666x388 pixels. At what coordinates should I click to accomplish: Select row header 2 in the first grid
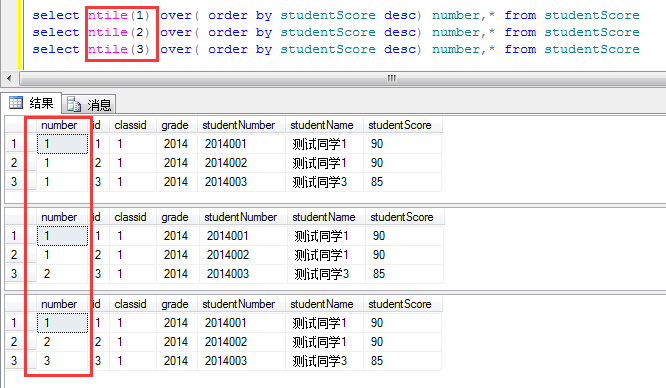pos(15,163)
